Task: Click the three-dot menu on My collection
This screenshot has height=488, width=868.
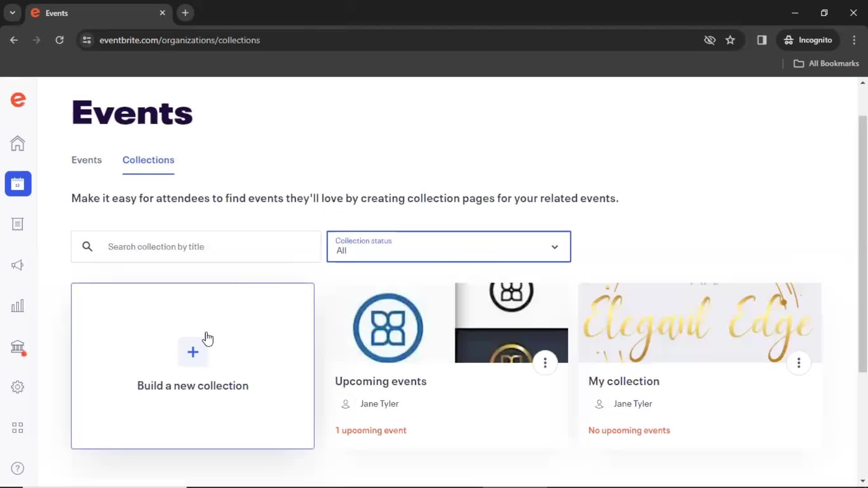Action: click(x=798, y=362)
